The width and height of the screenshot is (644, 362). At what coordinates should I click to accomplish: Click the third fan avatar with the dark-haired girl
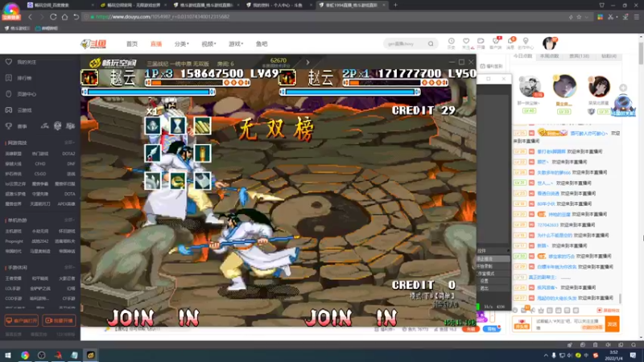point(599,86)
